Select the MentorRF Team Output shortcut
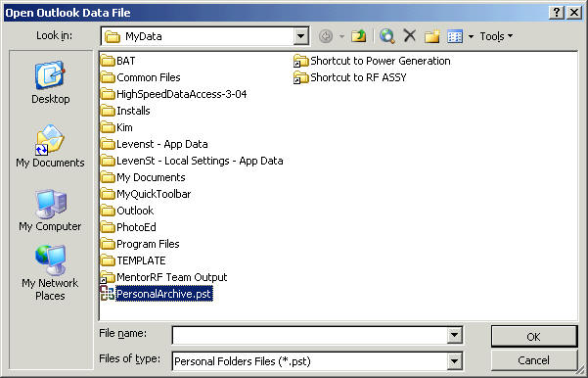This screenshot has height=378, width=588. click(x=163, y=277)
